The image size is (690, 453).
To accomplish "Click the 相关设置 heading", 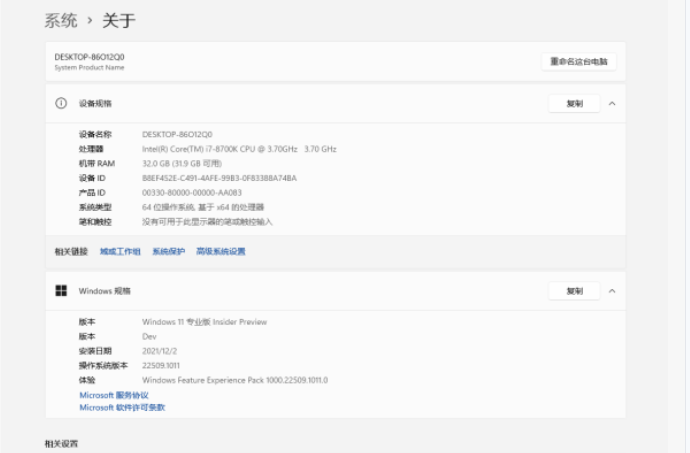I will point(61,444).
